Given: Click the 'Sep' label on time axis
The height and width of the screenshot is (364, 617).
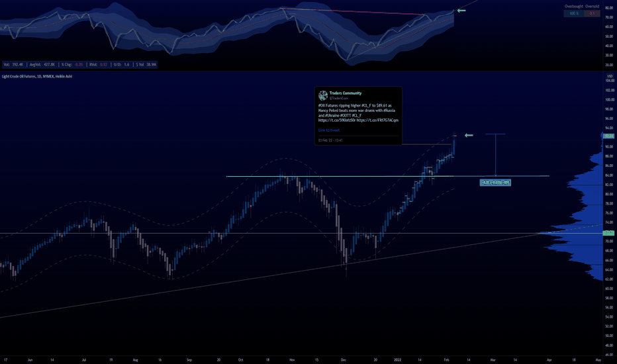Looking at the screenshot, I should [x=189, y=359].
